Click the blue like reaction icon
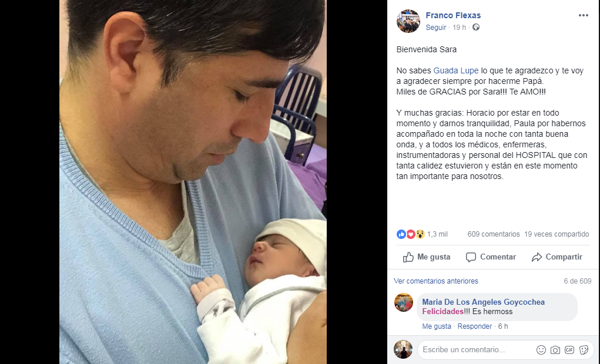 (401, 234)
